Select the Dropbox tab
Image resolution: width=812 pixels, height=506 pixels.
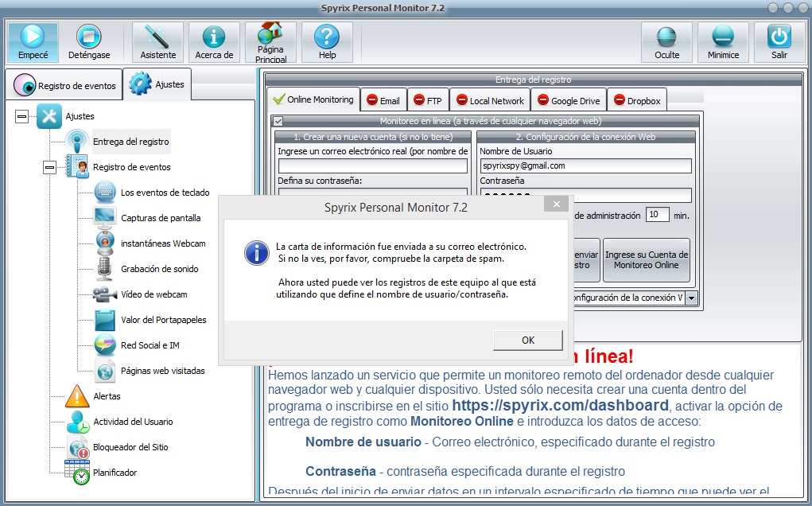(637, 100)
